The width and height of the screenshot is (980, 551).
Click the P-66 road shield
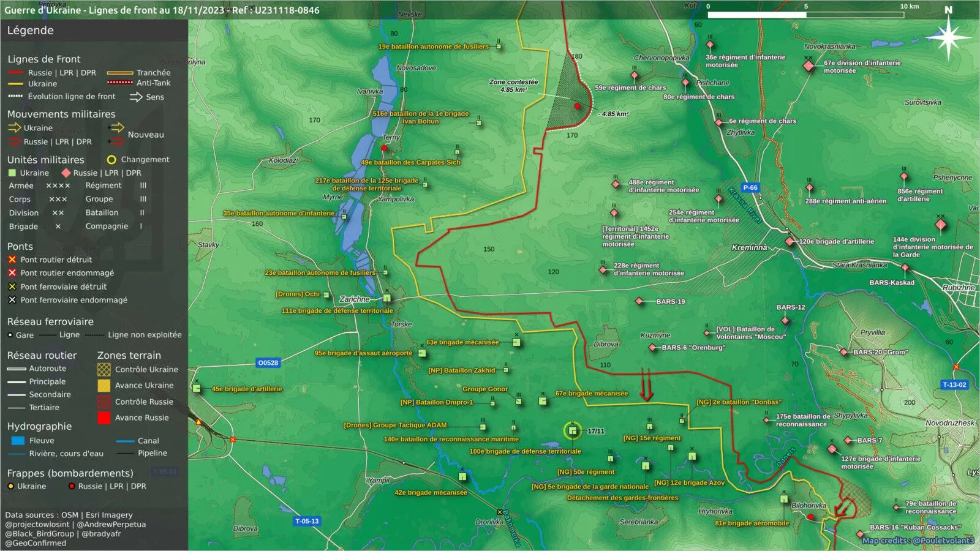(x=750, y=187)
